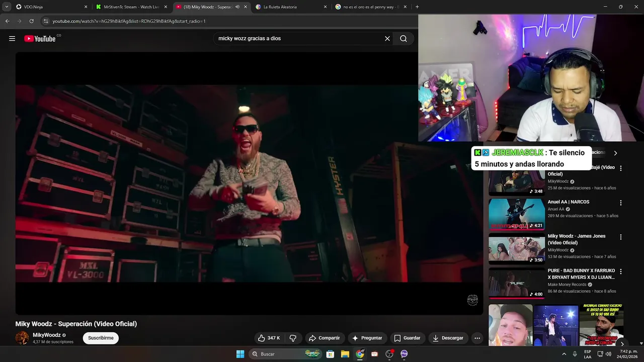Image resolution: width=644 pixels, height=362 pixels.
Task: Clear the search box text with X
Action: coord(387,39)
